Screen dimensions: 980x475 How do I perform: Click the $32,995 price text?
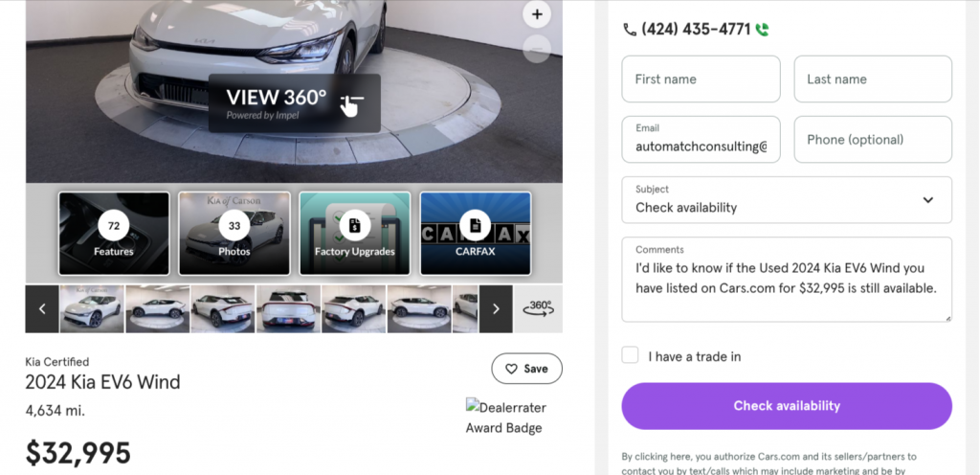(78, 453)
